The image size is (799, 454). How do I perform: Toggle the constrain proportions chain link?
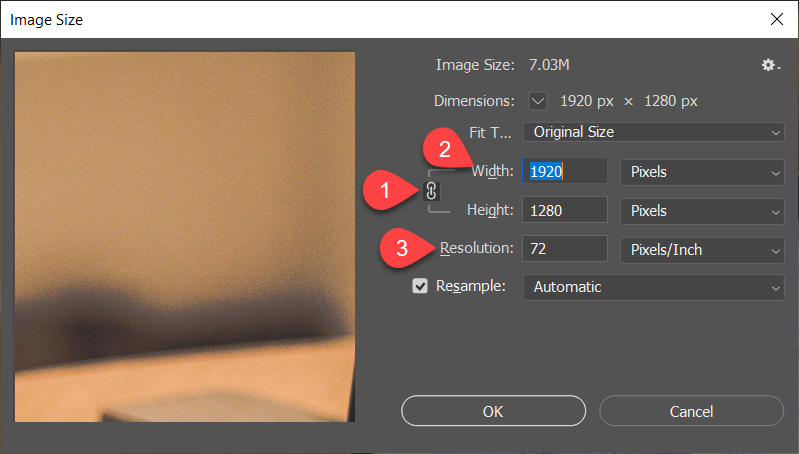tap(431, 190)
